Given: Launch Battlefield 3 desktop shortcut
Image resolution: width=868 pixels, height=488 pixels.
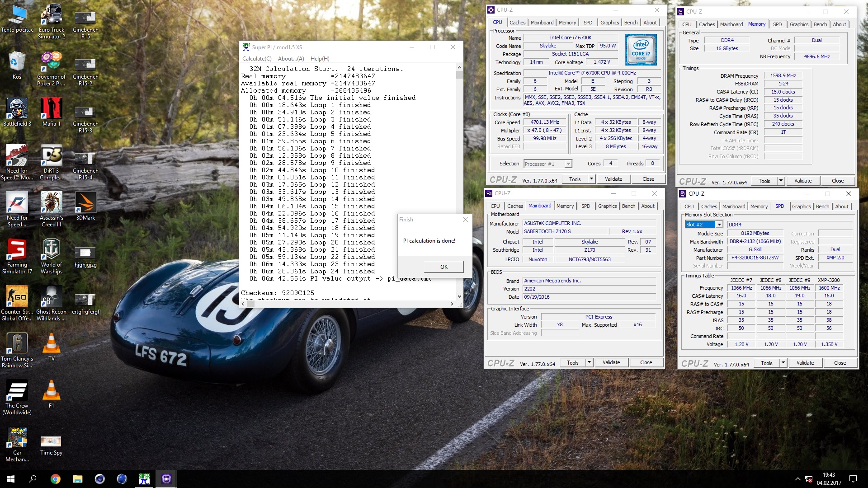Looking at the screenshot, I should pos(17,112).
